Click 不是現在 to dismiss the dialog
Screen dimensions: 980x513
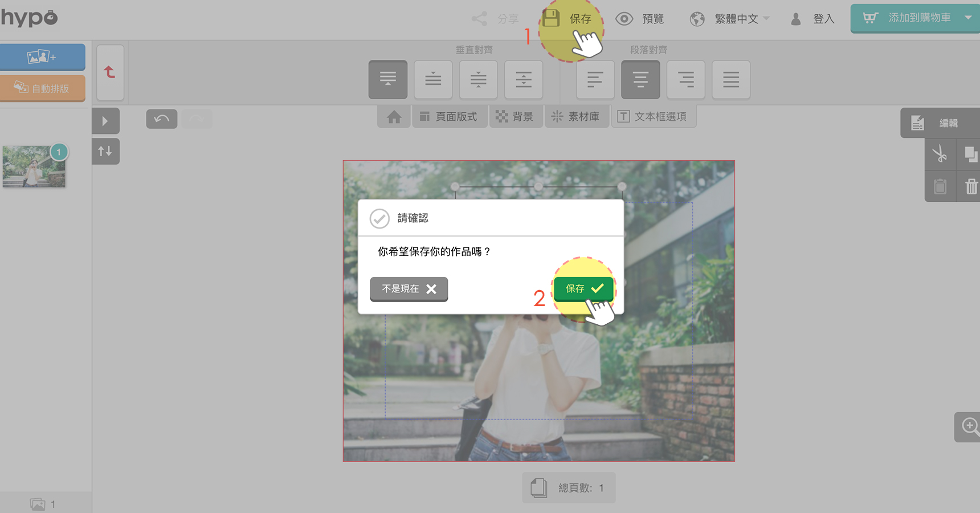409,289
